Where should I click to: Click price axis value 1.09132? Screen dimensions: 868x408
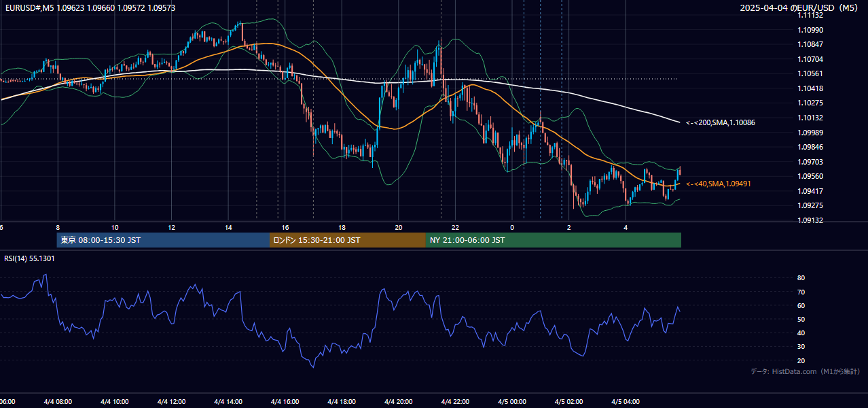tap(810, 220)
